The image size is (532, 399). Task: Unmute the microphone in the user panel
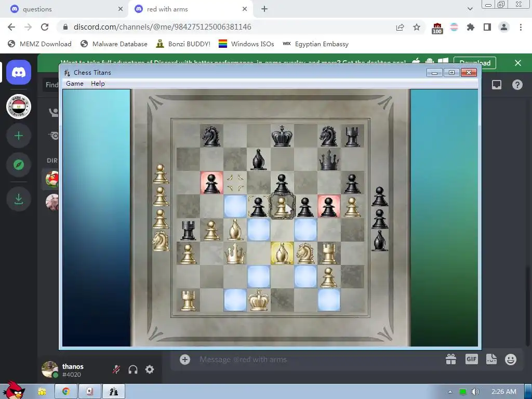tap(116, 369)
